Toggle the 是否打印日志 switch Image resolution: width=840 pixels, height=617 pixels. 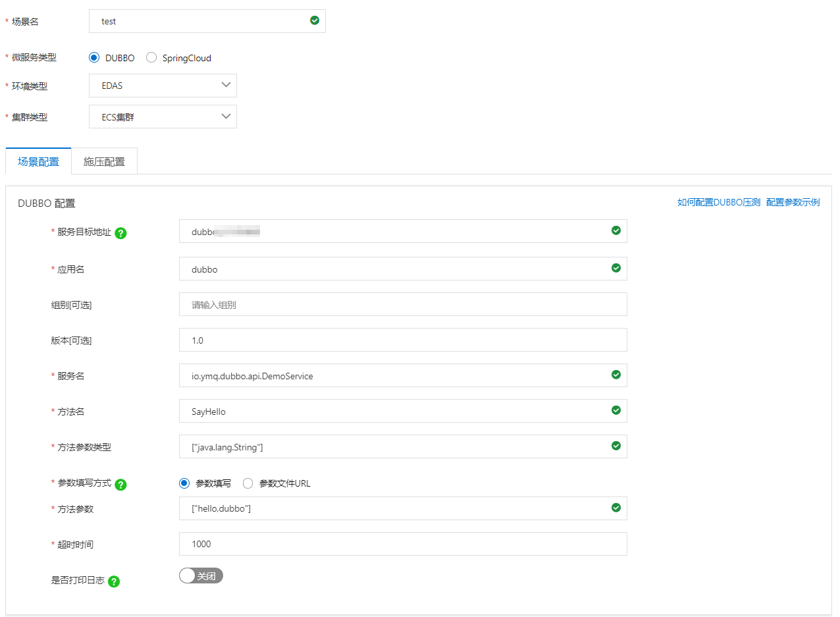coord(201,576)
